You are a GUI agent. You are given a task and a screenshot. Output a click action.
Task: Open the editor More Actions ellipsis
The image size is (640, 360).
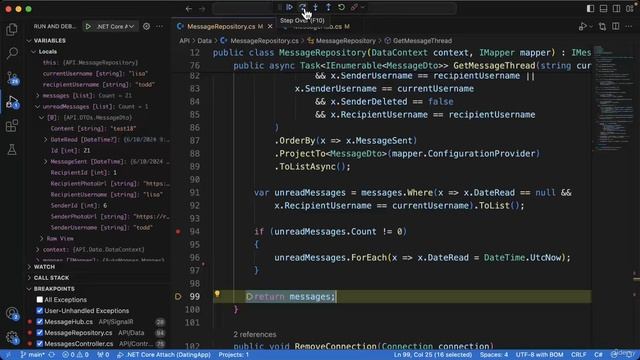[x=629, y=27]
